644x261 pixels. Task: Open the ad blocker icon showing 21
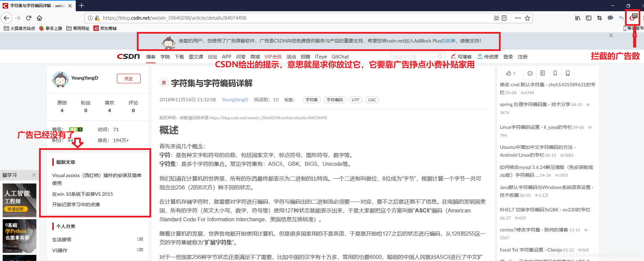point(633,18)
